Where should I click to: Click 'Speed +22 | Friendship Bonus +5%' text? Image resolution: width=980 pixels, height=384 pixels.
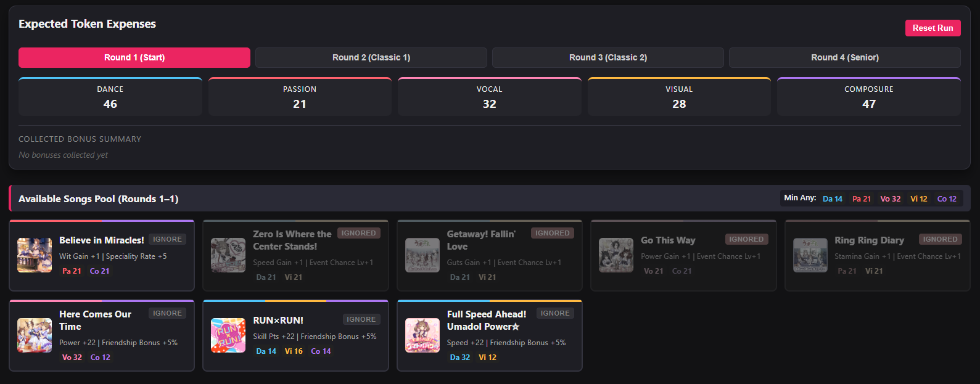point(506,343)
